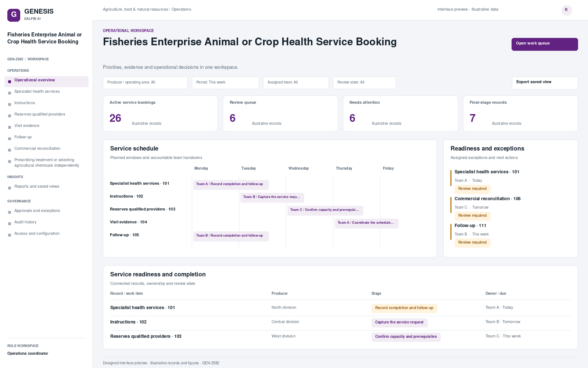Open table row Specialist health services 101

pos(340,308)
